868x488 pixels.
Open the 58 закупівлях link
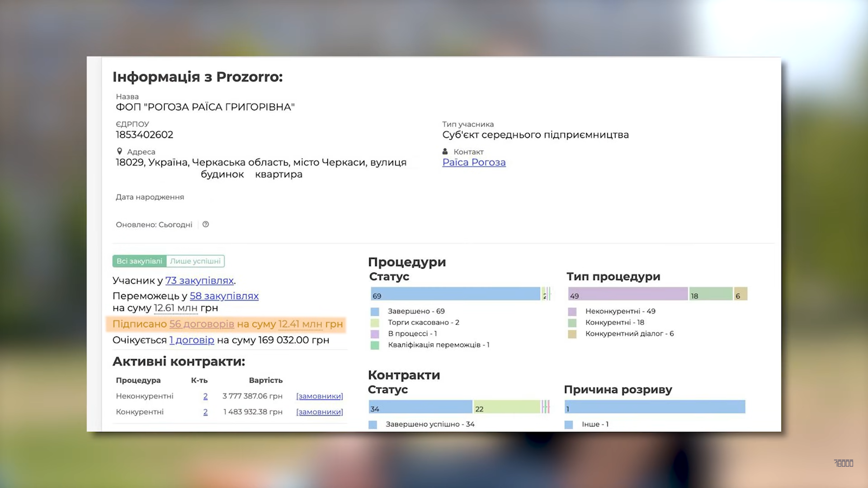click(224, 296)
